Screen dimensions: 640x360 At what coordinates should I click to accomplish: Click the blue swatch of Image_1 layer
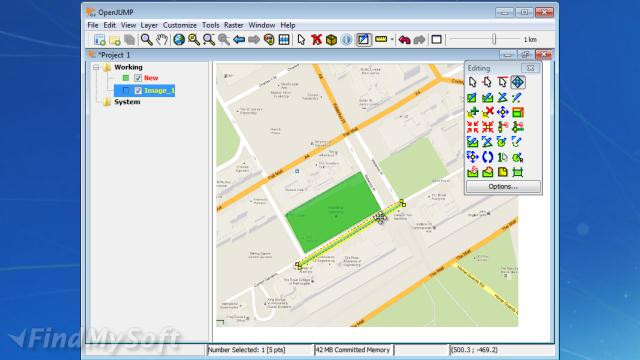[x=126, y=90]
